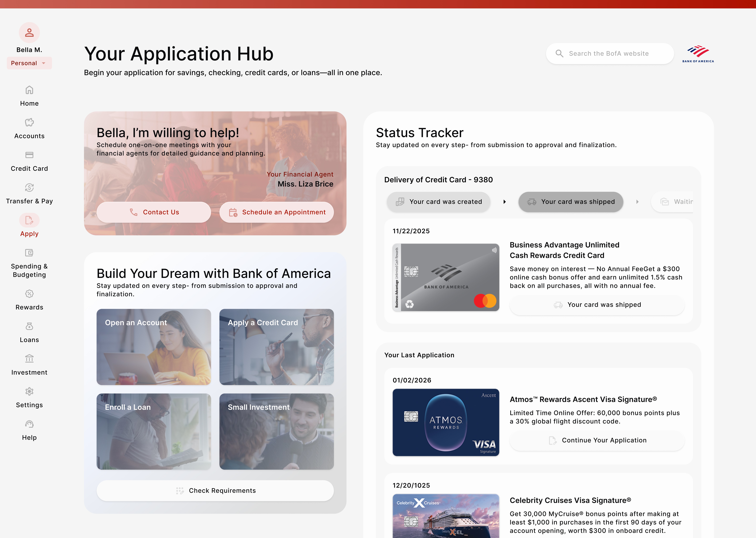The height and width of the screenshot is (538, 756).
Task: Open Transfer & Pay icon
Action: (29, 188)
